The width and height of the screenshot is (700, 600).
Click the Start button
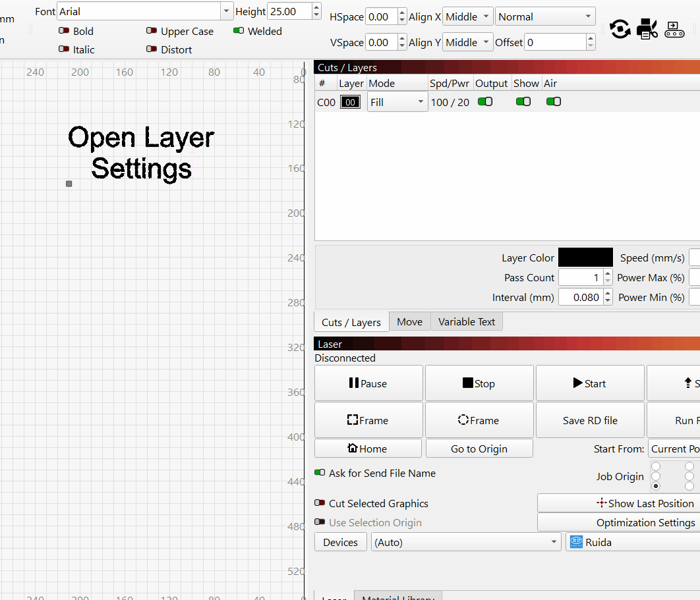point(590,383)
